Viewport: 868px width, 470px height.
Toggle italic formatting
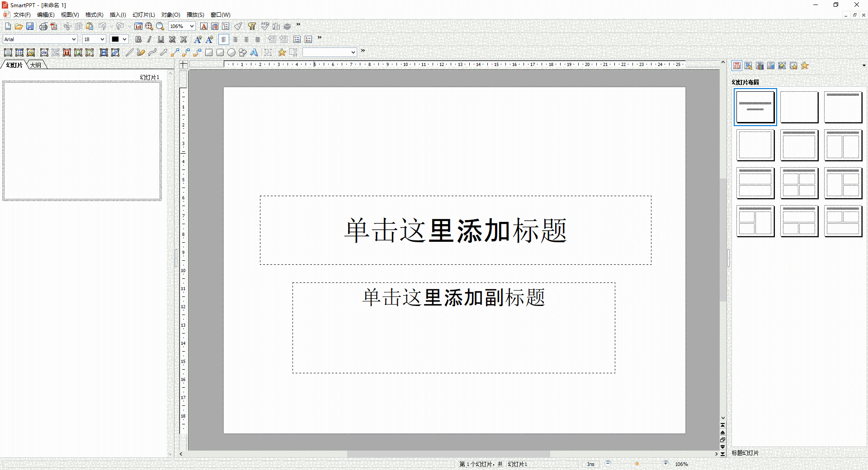click(150, 39)
